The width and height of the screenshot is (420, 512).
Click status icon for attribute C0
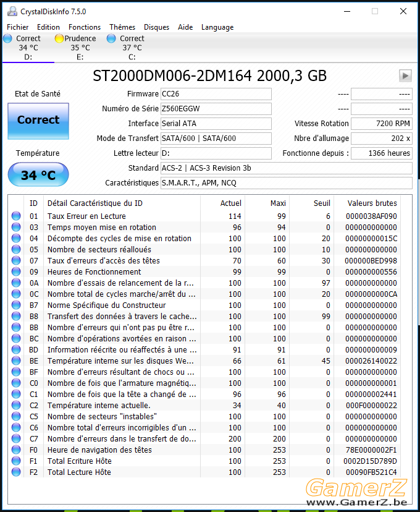tap(16, 383)
